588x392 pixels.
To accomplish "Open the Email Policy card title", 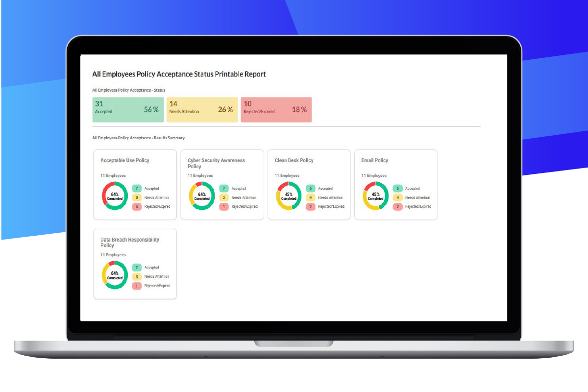I will [375, 160].
